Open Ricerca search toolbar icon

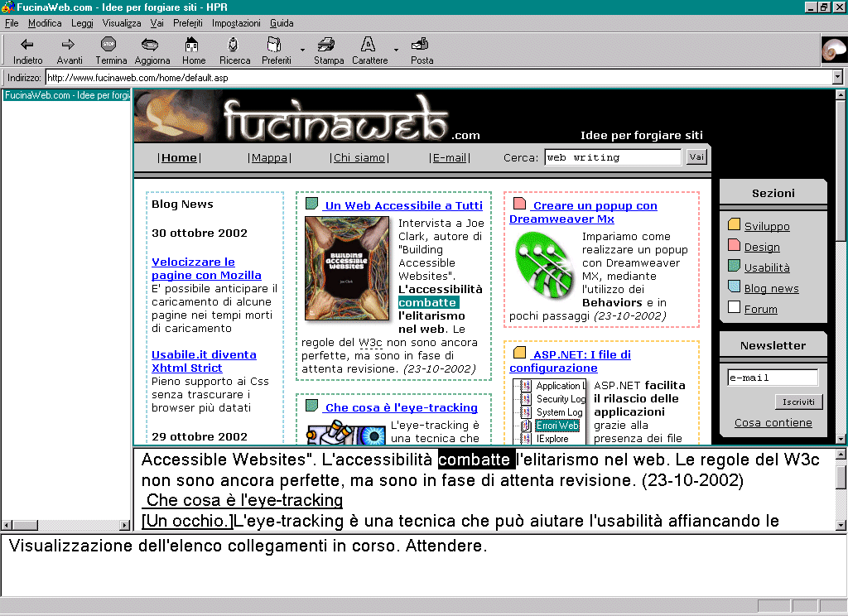(x=234, y=45)
